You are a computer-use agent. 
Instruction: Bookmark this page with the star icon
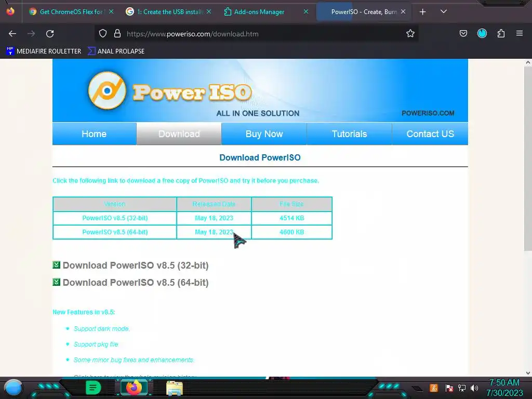(410, 33)
